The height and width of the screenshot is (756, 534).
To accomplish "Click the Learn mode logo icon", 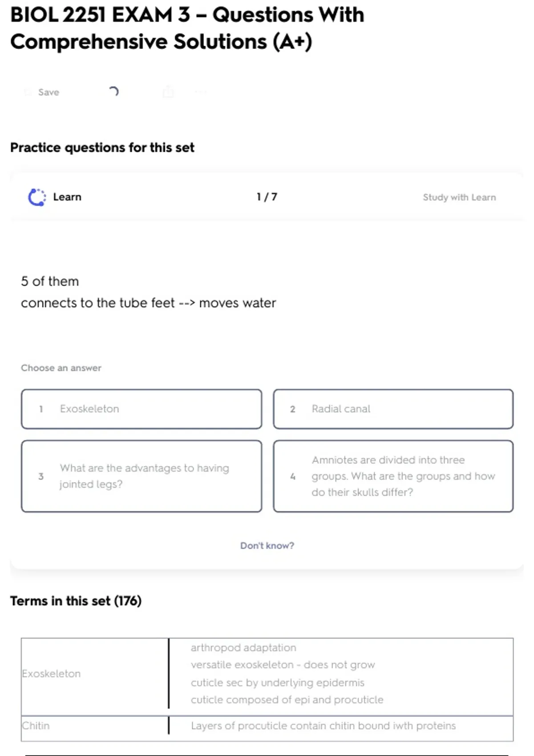I will coord(37,197).
